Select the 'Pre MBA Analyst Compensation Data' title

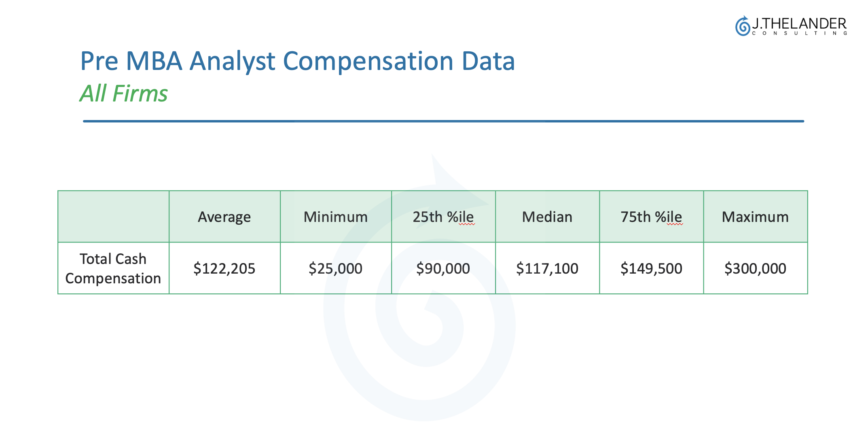coord(297,61)
